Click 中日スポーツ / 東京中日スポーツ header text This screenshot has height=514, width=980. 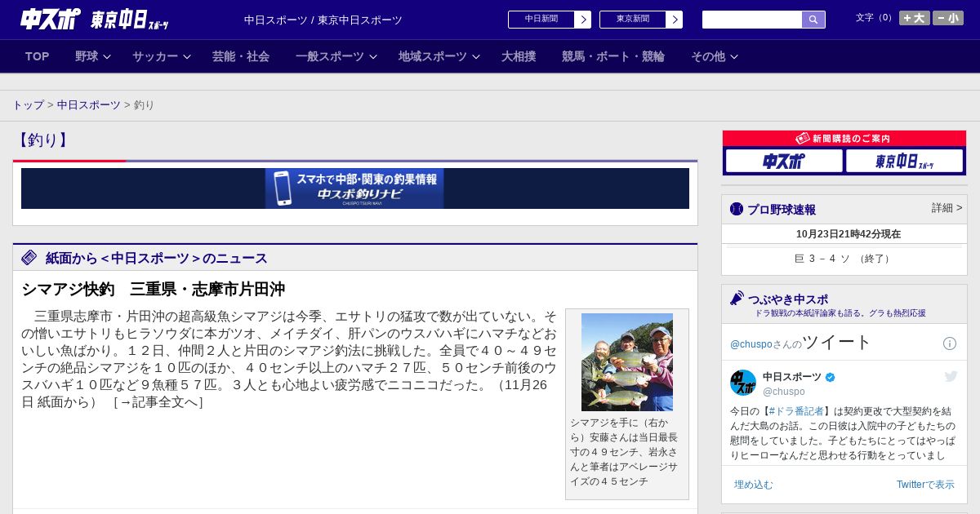tap(323, 20)
